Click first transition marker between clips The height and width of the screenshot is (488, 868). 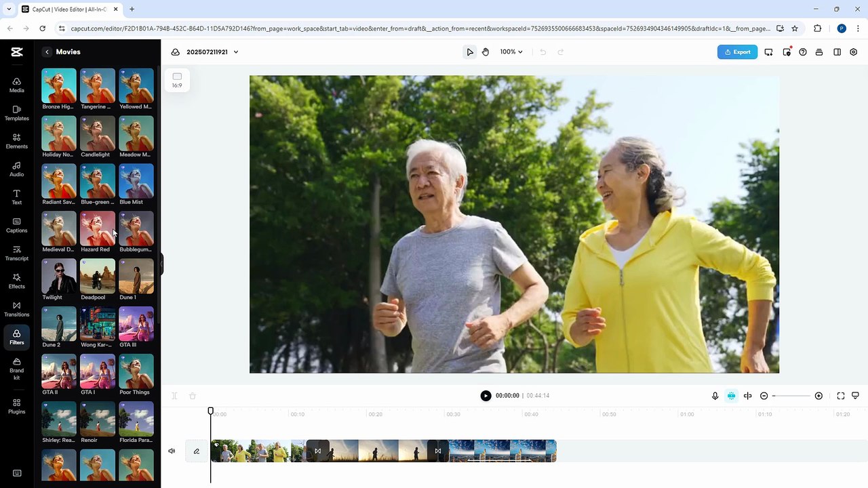pos(317,451)
